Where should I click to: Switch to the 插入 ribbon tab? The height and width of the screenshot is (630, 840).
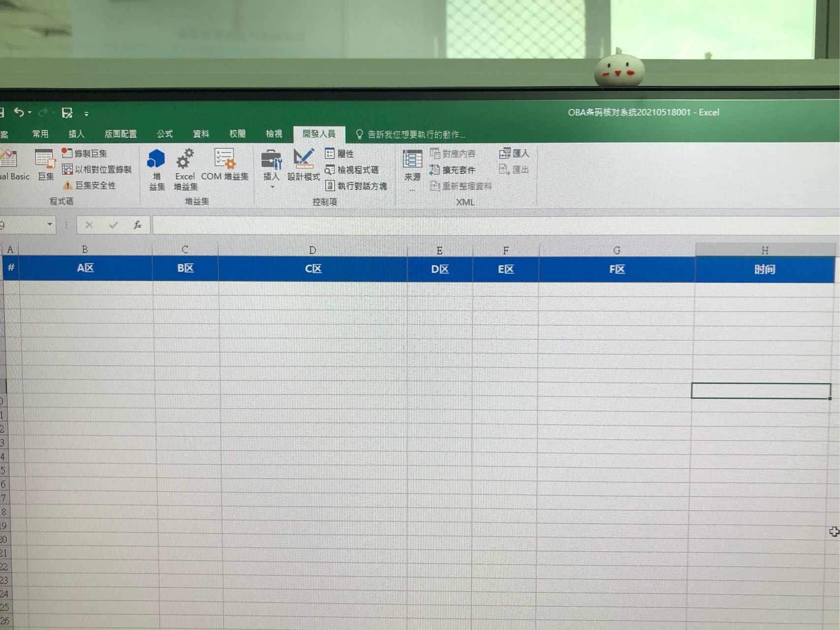(x=76, y=134)
